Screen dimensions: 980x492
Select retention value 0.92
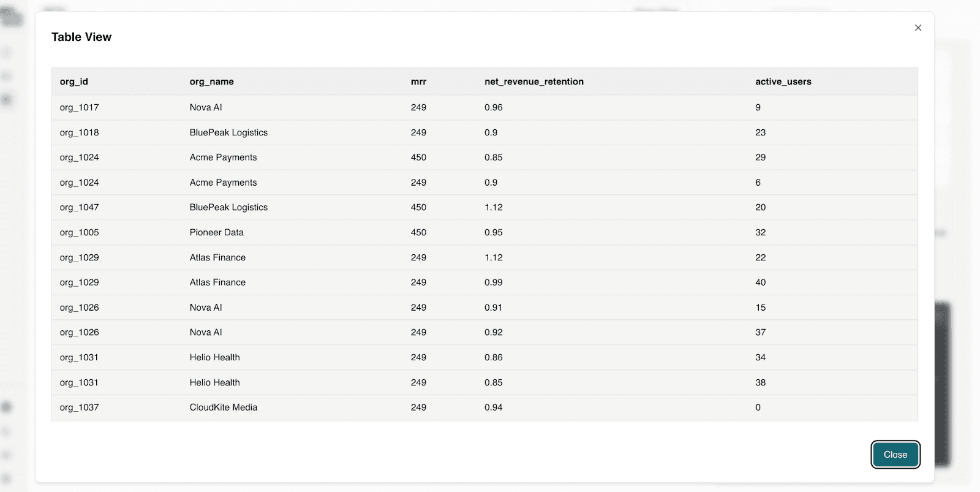click(x=493, y=332)
